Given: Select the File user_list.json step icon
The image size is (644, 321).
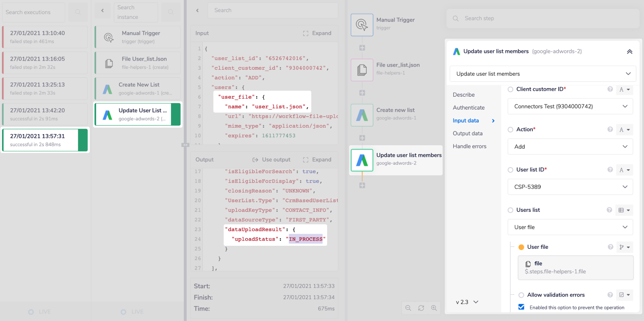Looking at the screenshot, I should pos(362,70).
